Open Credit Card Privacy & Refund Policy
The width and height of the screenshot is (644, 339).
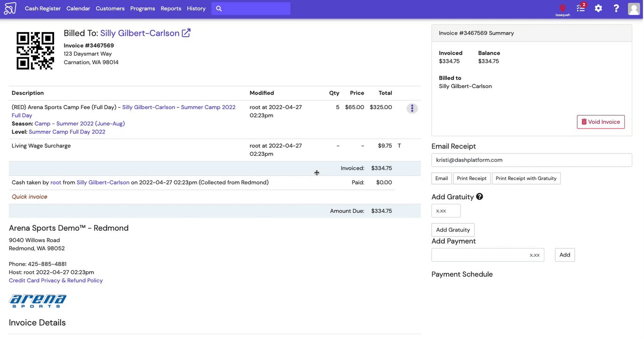coord(56,281)
